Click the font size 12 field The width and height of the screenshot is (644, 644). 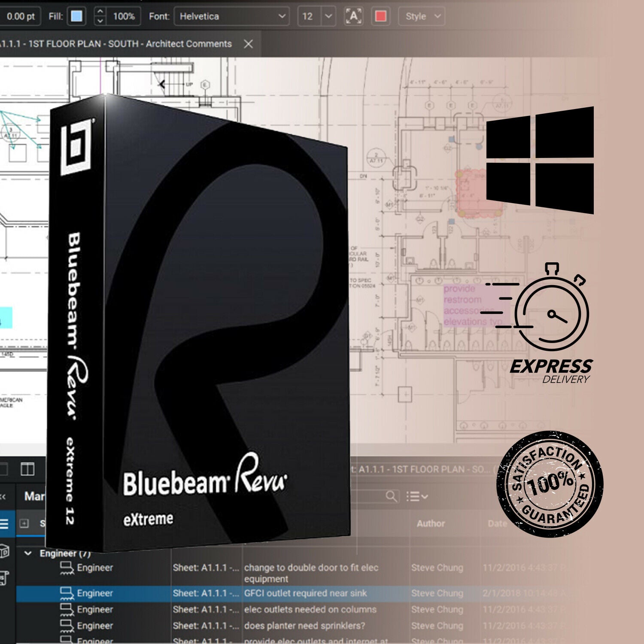tap(309, 16)
